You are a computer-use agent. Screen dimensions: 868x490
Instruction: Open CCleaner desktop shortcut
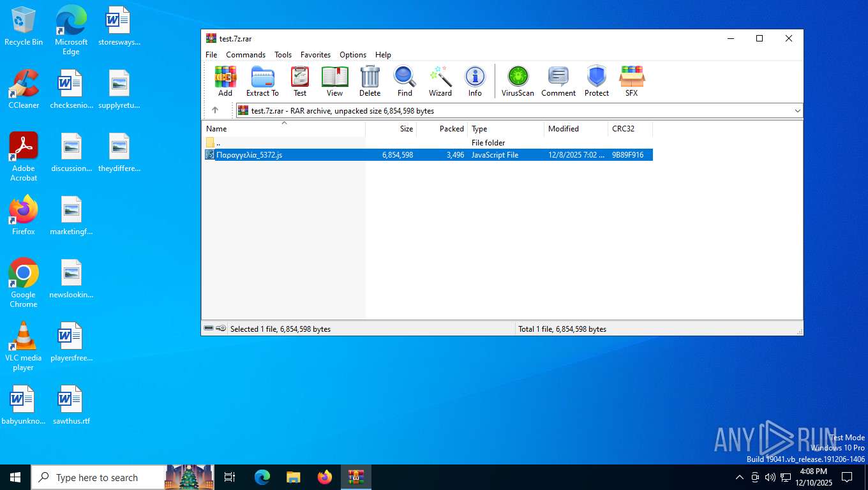(x=24, y=89)
